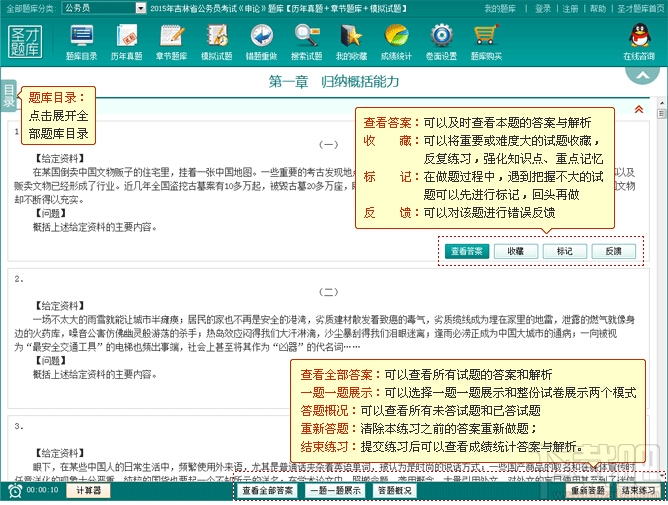
Task: Click the 在线咨询 QQ penguin icon
Action: point(639,42)
